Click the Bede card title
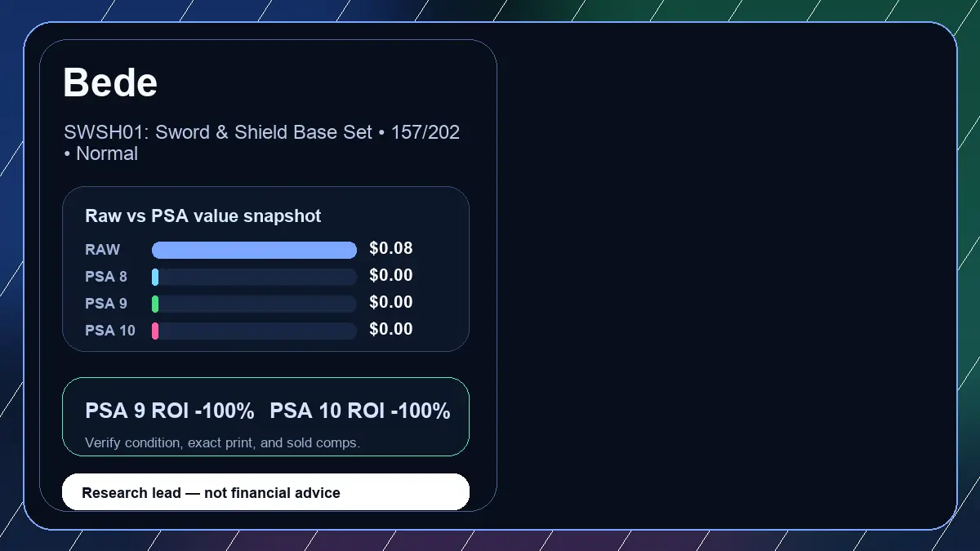Viewport: 980px width, 551px height. 110,82
